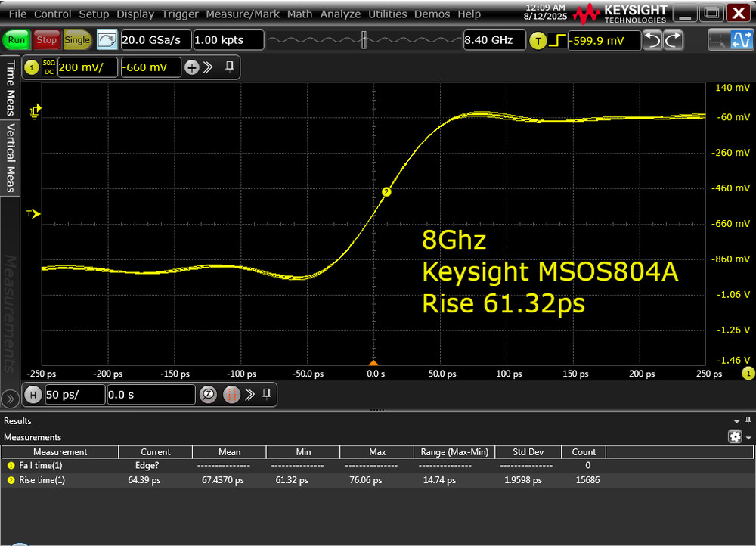This screenshot has width=756, height=546.
Task: Select the waveform Auto Scale icon
Action: 742,39
